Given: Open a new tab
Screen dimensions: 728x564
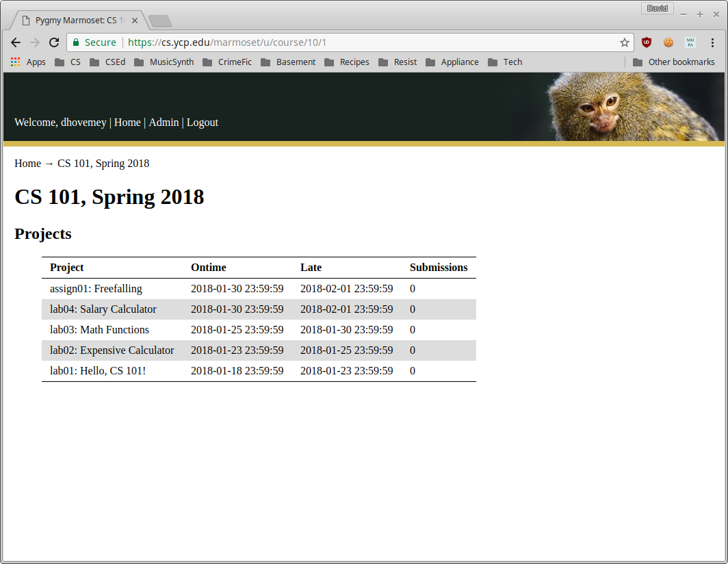Looking at the screenshot, I should tap(160, 21).
